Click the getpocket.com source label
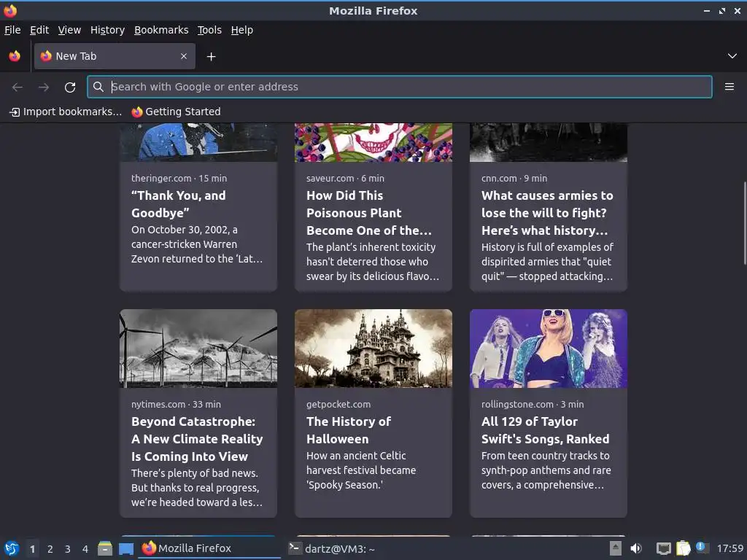 tap(338, 404)
